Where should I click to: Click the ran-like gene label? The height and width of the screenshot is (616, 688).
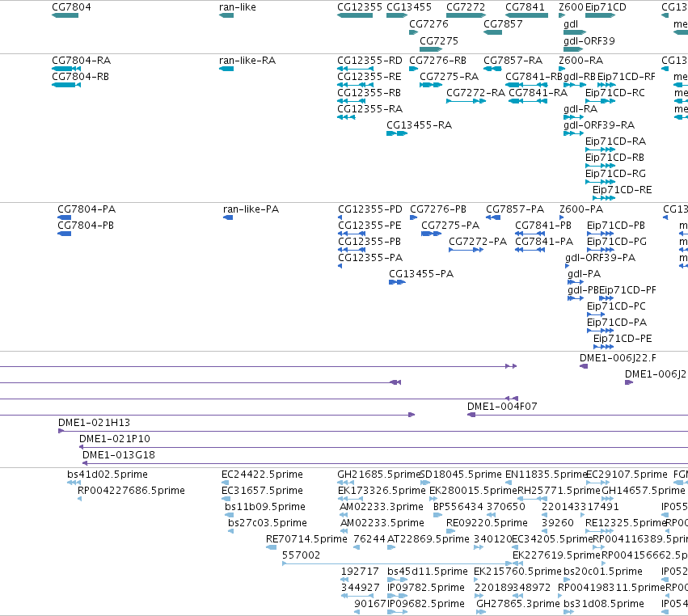(238, 7)
